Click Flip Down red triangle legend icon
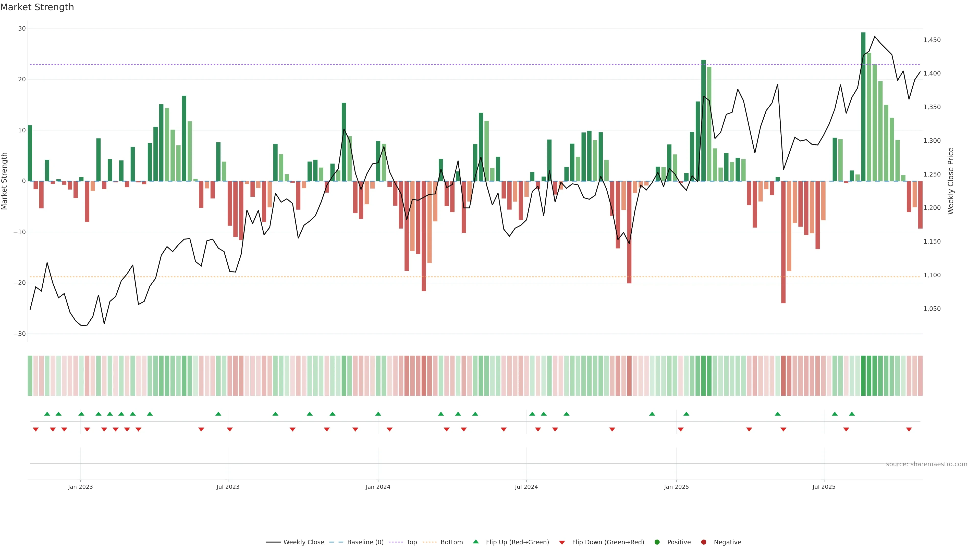This screenshot has height=551, width=980. coord(562,542)
